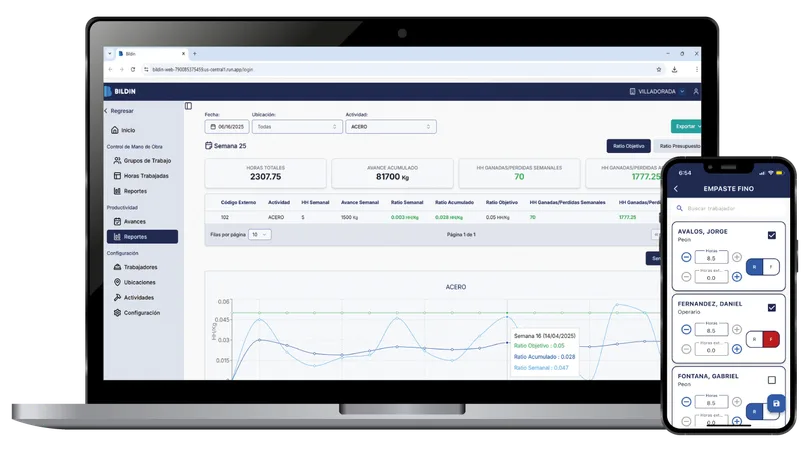Image resolution: width=810 pixels, height=452 pixels.
Task: Switch to Ratio Objetivo view
Action: (x=629, y=146)
